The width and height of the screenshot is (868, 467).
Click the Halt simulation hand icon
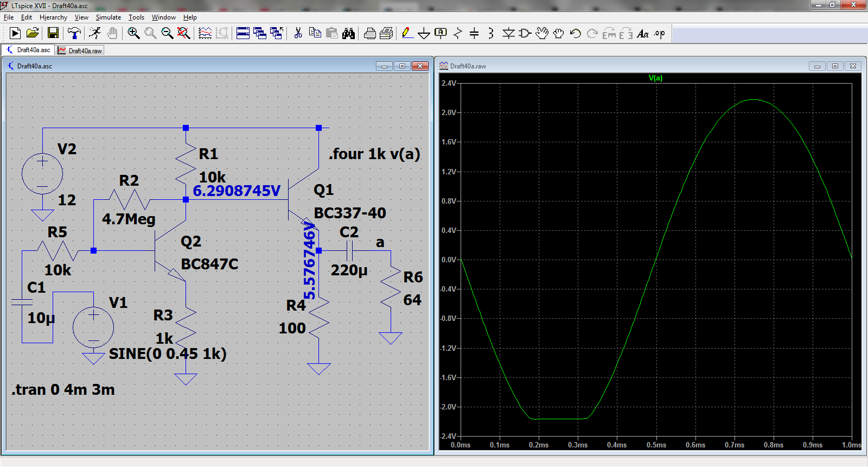[112, 34]
